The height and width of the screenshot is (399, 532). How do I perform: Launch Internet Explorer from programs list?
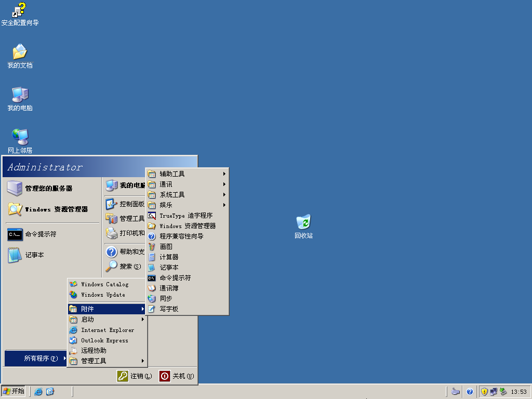pyautogui.click(x=107, y=330)
